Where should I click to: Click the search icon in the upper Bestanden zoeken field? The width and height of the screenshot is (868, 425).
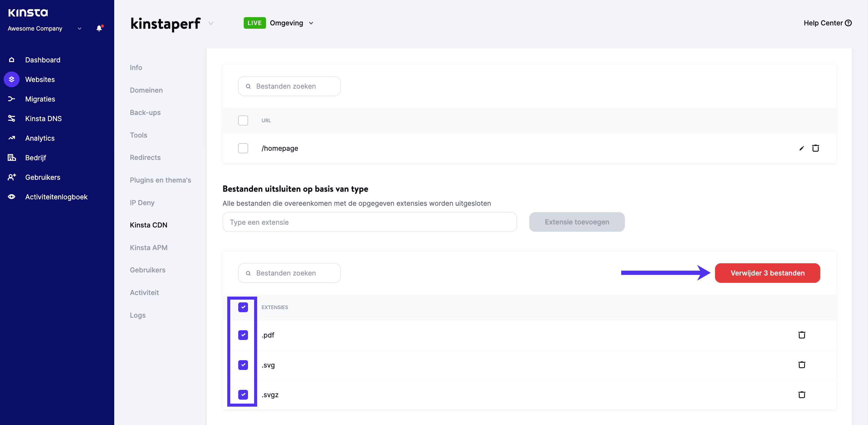248,86
